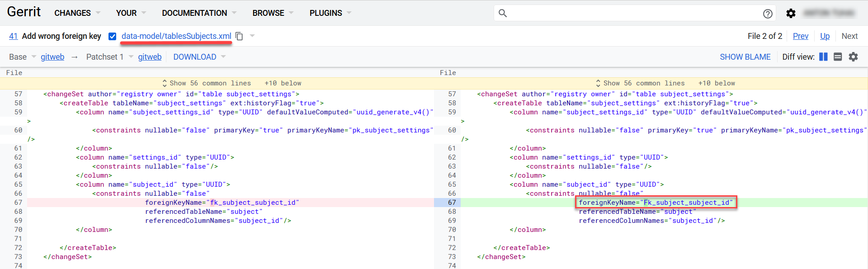Open data-model/tablesSubjects.xml file link
868x269 pixels.
tap(176, 36)
